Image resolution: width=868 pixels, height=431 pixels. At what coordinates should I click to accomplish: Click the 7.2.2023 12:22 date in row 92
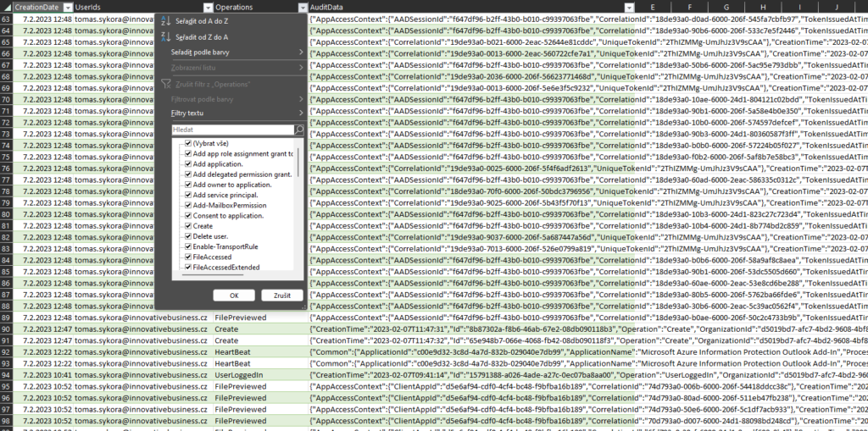tap(43, 352)
